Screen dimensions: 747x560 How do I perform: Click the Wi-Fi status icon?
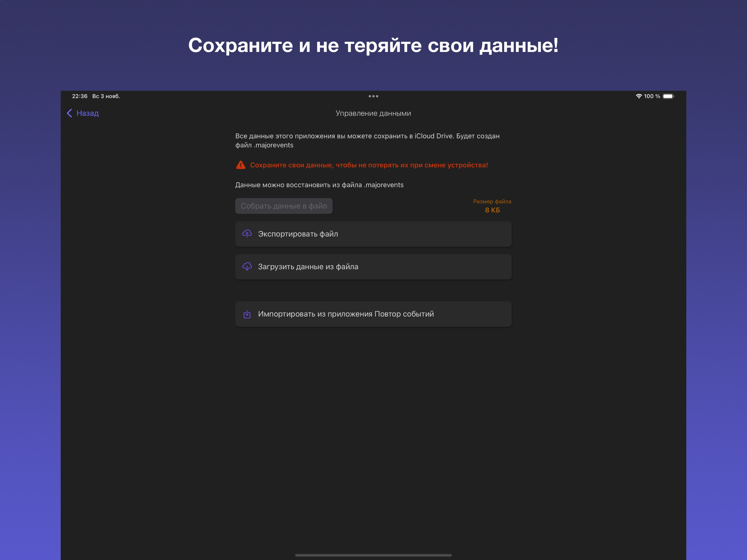click(639, 96)
